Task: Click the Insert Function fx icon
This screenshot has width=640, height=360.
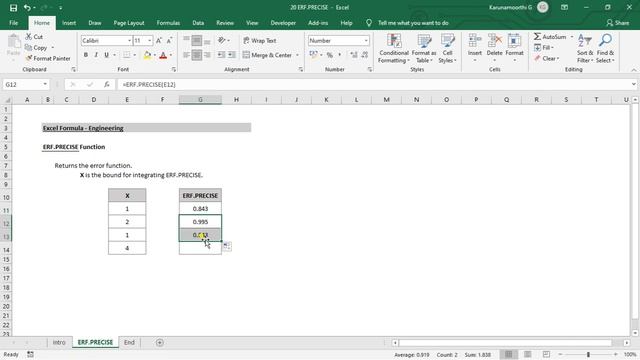Action: tap(107, 84)
